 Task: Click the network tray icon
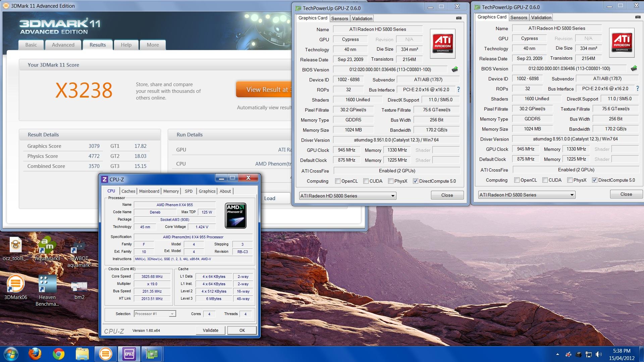tap(589, 354)
